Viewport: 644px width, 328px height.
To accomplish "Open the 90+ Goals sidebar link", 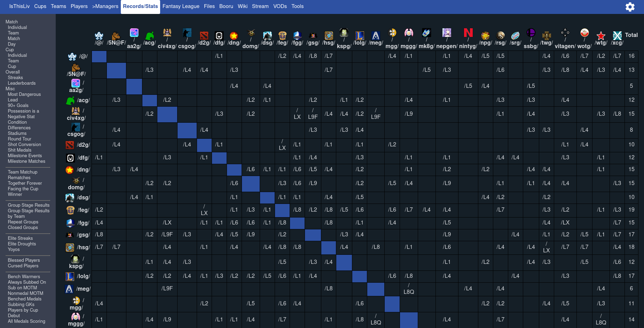I will click(x=18, y=106).
